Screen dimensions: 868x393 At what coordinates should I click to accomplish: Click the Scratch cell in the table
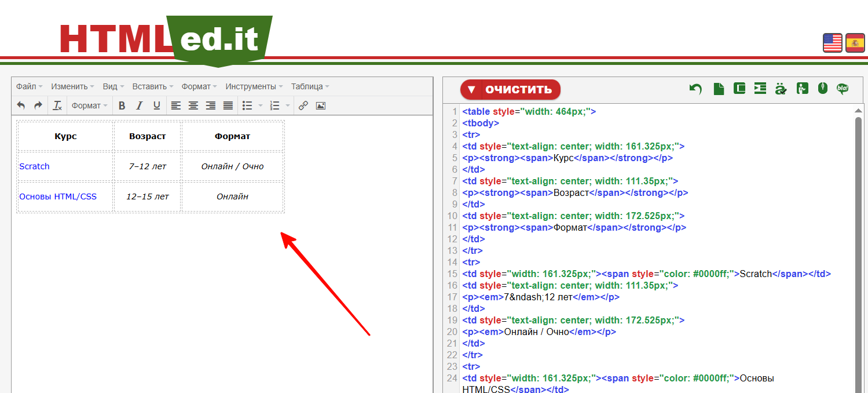pyautogui.click(x=35, y=166)
